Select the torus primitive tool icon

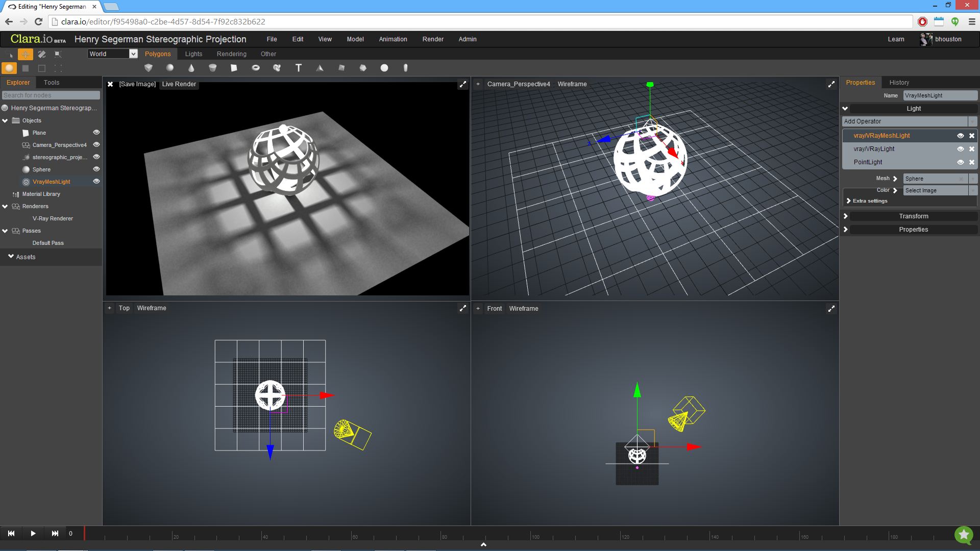[255, 67]
